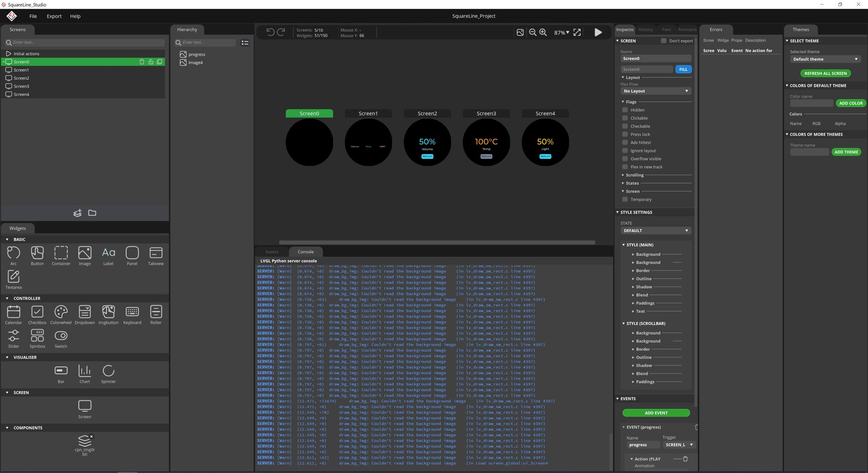Expand the Scrolling section

(634, 175)
